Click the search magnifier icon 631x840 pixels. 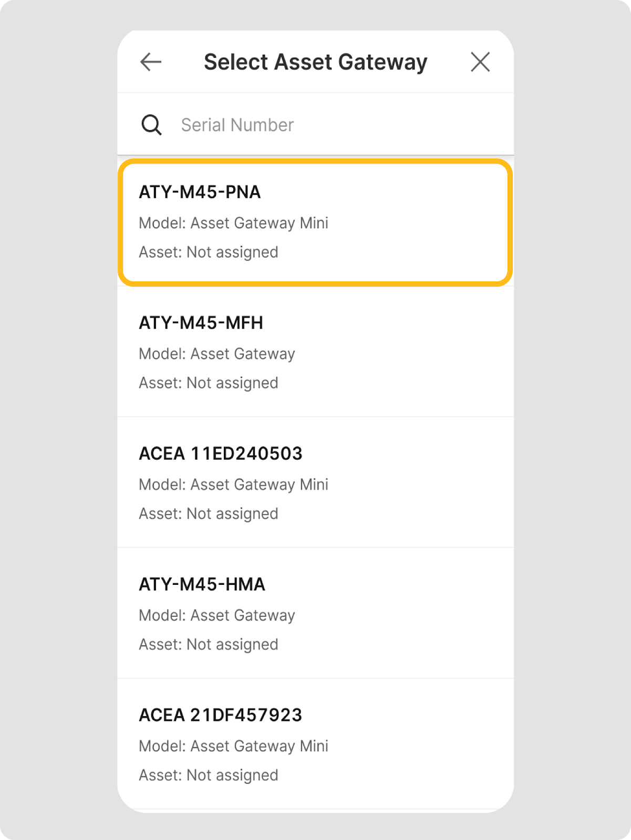coord(151,125)
